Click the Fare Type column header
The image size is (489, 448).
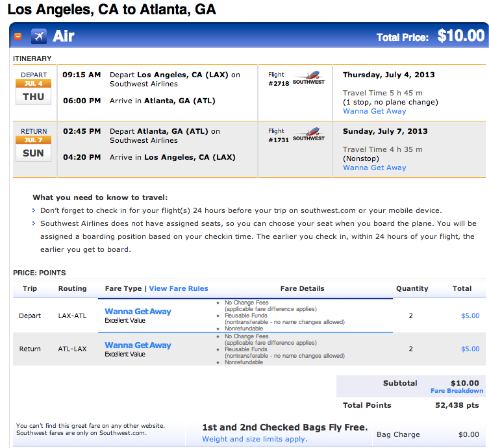tap(123, 288)
